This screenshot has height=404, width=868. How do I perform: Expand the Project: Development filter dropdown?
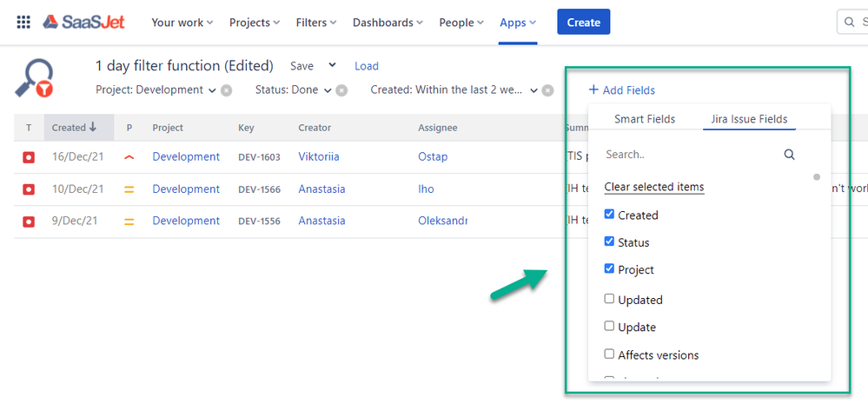tap(213, 90)
